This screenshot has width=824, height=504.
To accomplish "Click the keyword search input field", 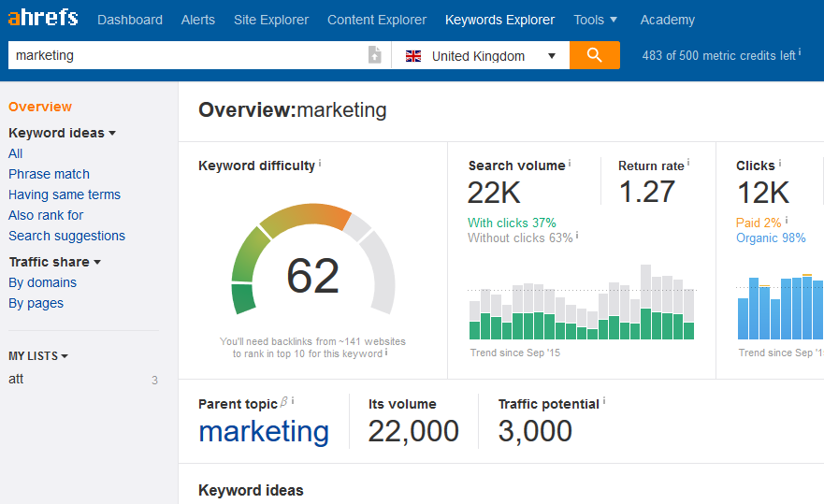I will click(187, 55).
